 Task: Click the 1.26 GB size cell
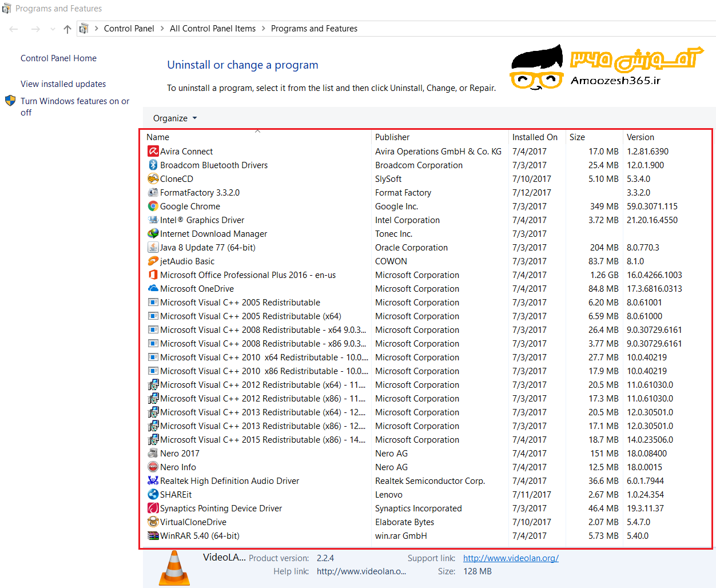tap(604, 275)
